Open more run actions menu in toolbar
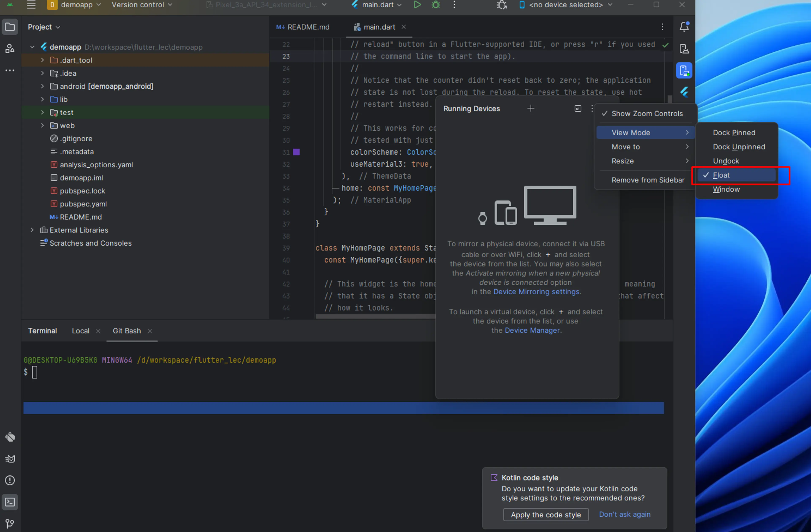Image resolution: width=811 pixels, height=532 pixels. tap(454, 5)
